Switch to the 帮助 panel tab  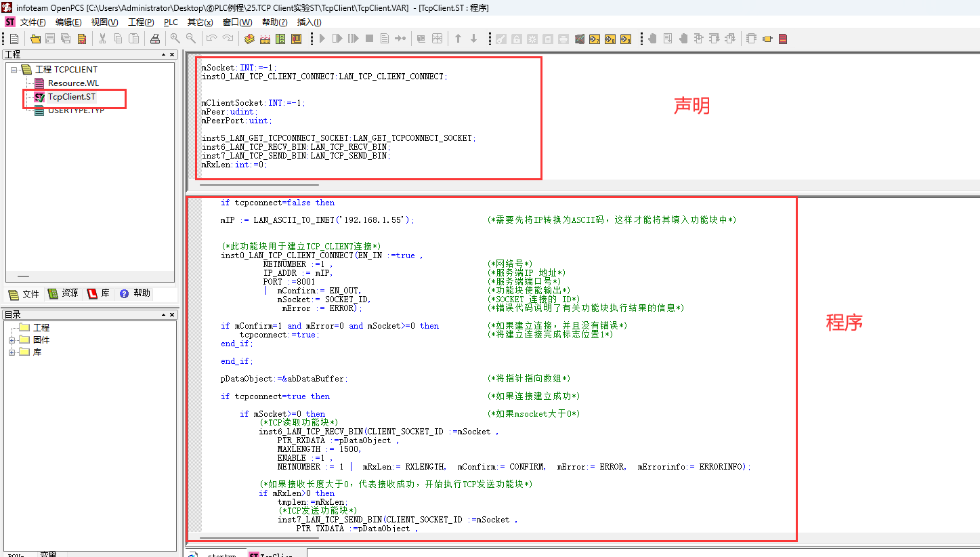click(x=135, y=294)
